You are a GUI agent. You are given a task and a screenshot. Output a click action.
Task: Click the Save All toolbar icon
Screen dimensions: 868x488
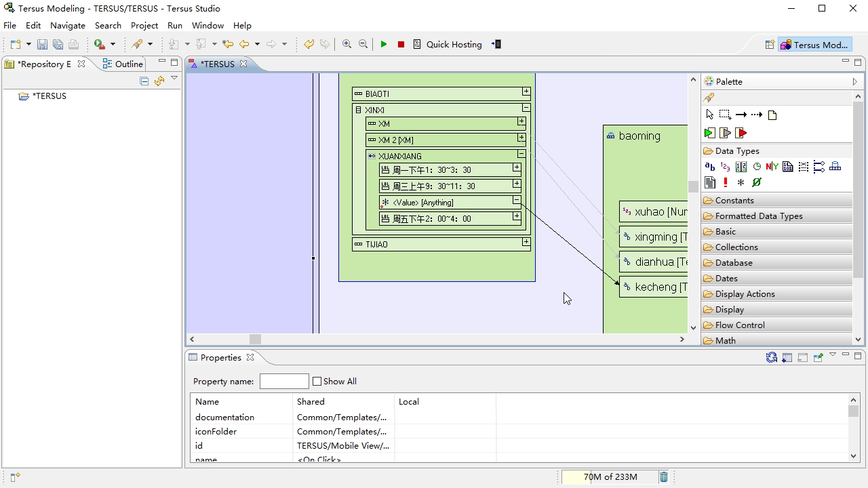[x=58, y=45]
